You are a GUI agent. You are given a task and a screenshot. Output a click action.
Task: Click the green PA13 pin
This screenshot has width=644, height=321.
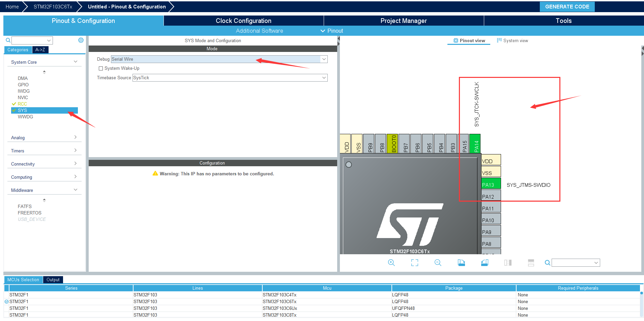pyautogui.click(x=491, y=184)
